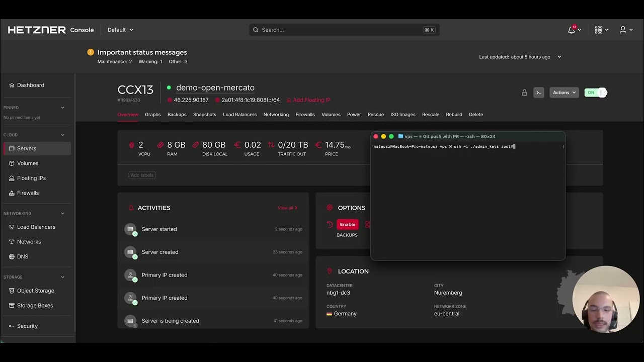Collapse the Storage sidebar section

point(63,277)
